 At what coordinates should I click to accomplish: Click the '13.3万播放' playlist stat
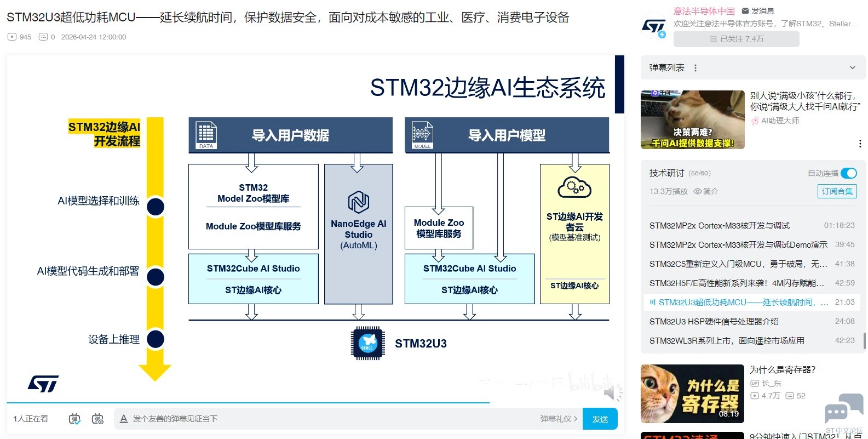pos(669,191)
